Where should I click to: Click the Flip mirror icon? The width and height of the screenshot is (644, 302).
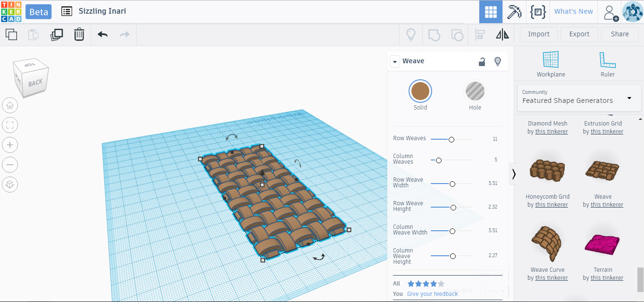502,34
